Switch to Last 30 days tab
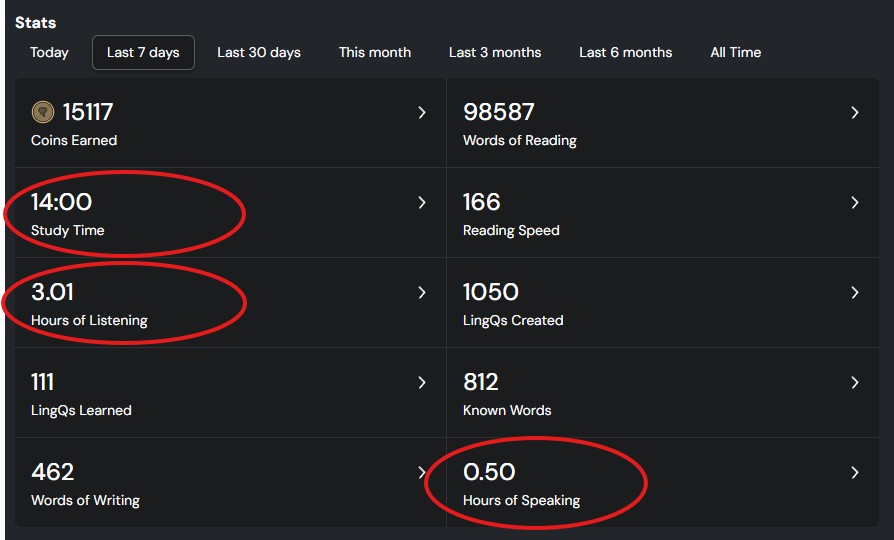The image size is (894, 540). [x=259, y=52]
